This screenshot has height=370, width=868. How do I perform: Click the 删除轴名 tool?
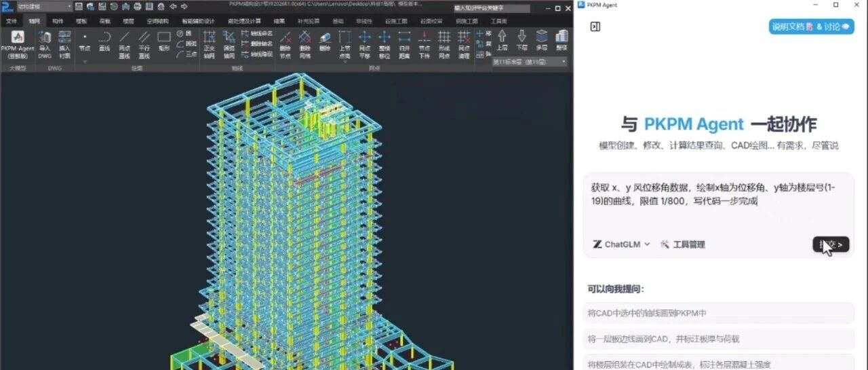(257, 43)
